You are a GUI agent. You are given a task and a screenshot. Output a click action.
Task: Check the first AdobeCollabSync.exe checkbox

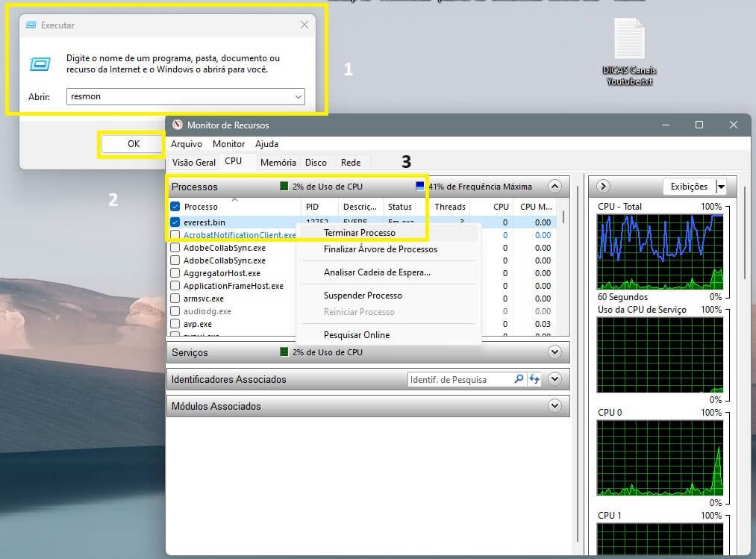[175, 248]
